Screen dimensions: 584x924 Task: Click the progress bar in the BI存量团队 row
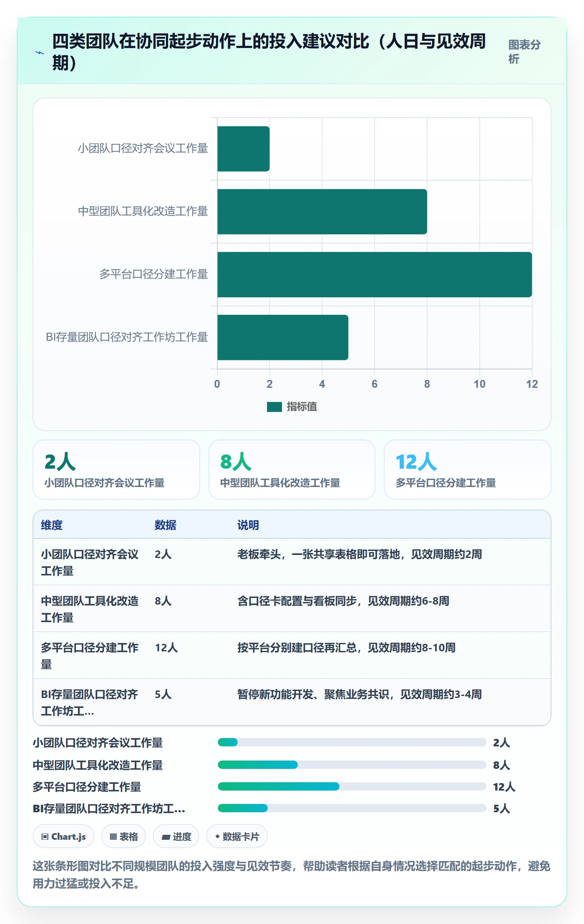coord(352,808)
